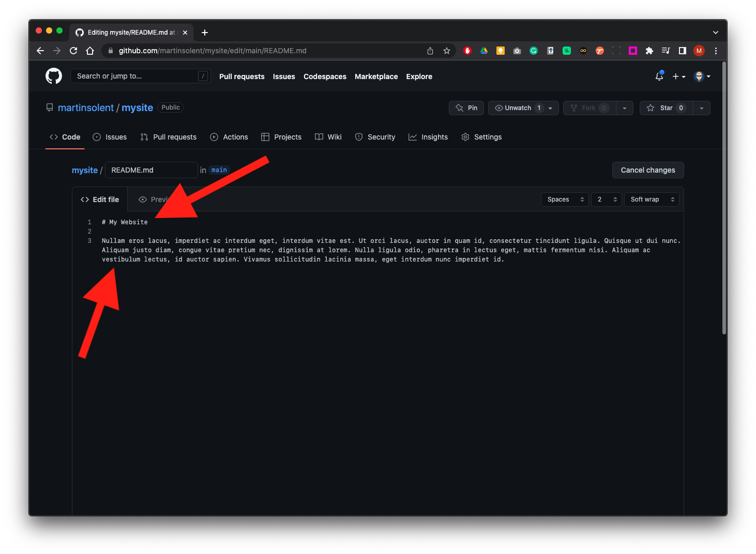
Task: Open the Soft wrap mode dropdown
Action: (x=652, y=199)
